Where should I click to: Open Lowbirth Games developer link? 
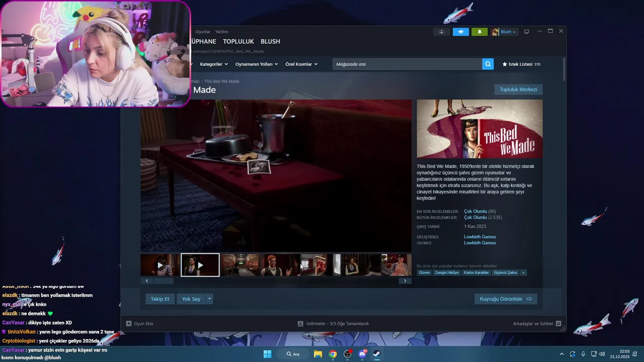point(479,237)
